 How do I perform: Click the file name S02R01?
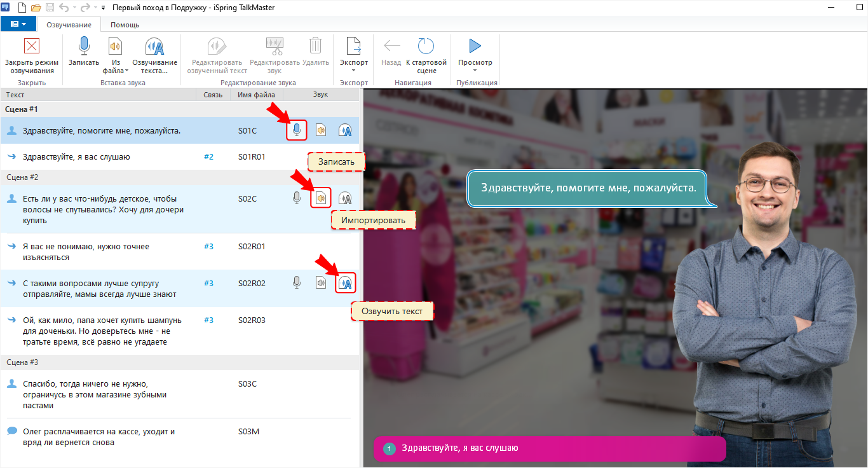pos(252,246)
